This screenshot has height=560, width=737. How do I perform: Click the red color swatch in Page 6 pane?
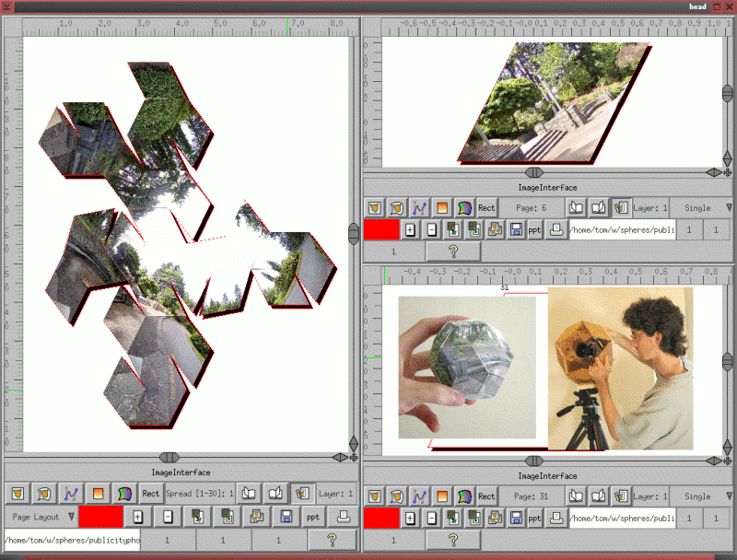381,230
